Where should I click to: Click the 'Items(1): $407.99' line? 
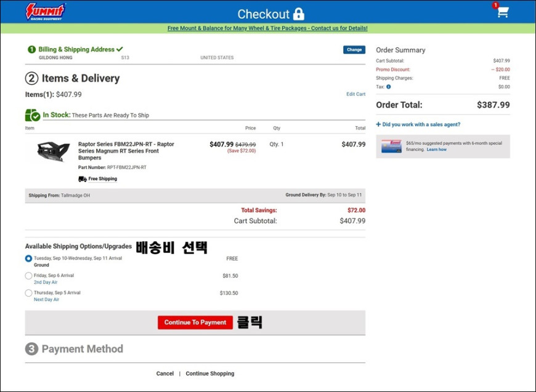(x=54, y=95)
